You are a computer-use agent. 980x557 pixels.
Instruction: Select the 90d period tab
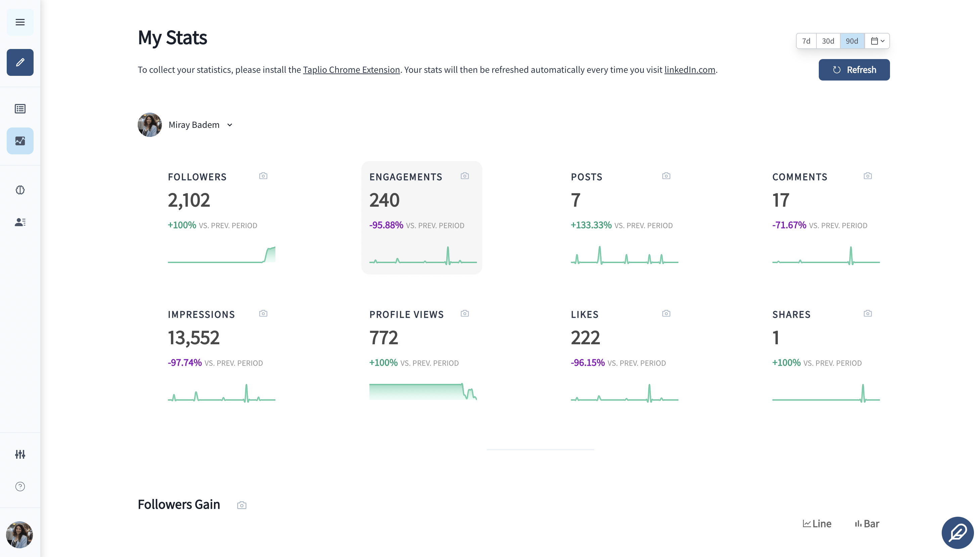tap(852, 41)
